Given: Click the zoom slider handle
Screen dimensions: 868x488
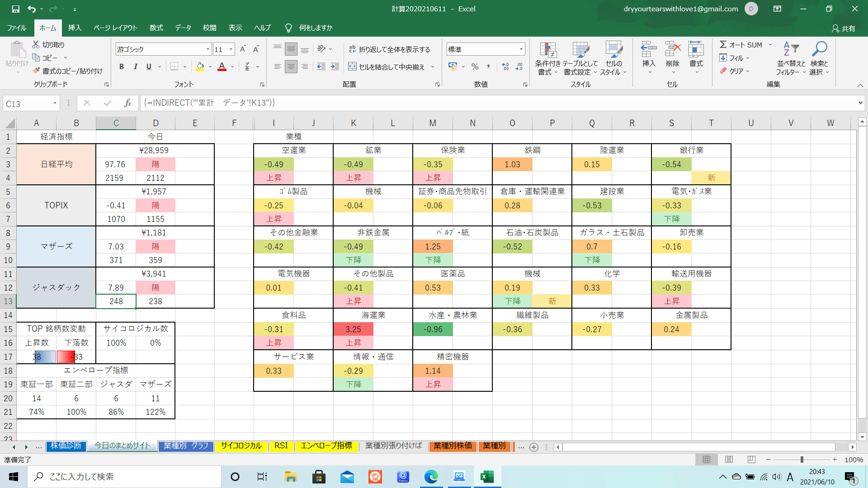Looking at the screenshot, I should click(802, 460).
